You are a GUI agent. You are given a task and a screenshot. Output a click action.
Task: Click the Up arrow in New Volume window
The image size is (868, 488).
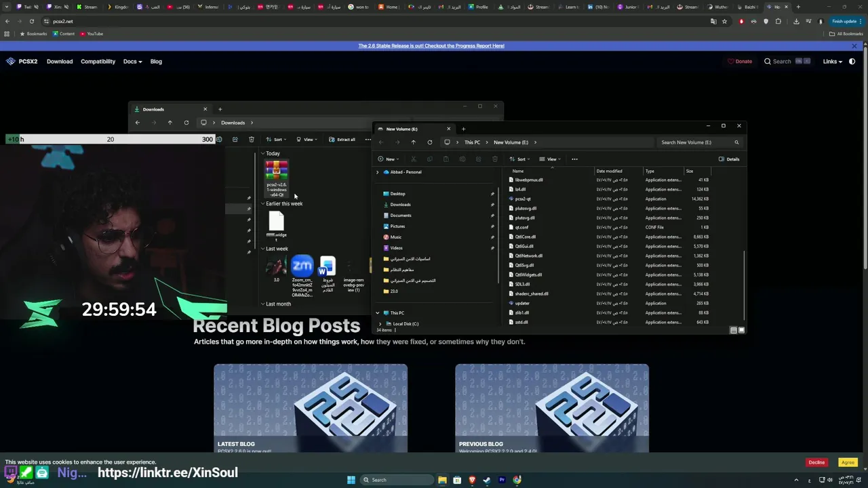pos(413,142)
